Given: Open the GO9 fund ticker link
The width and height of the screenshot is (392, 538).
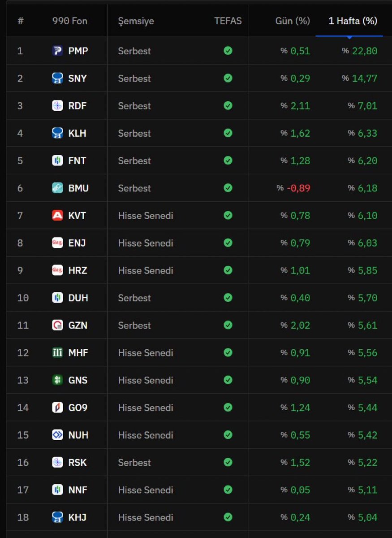Looking at the screenshot, I should coord(78,408).
